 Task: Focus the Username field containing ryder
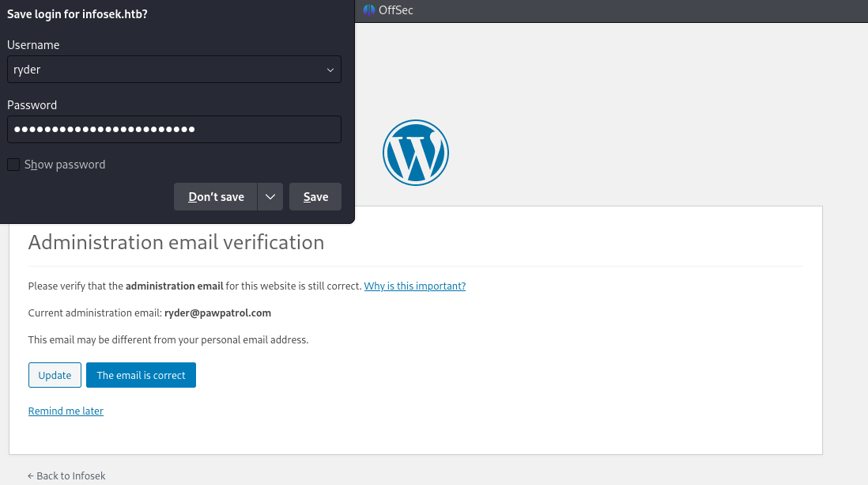(x=174, y=70)
